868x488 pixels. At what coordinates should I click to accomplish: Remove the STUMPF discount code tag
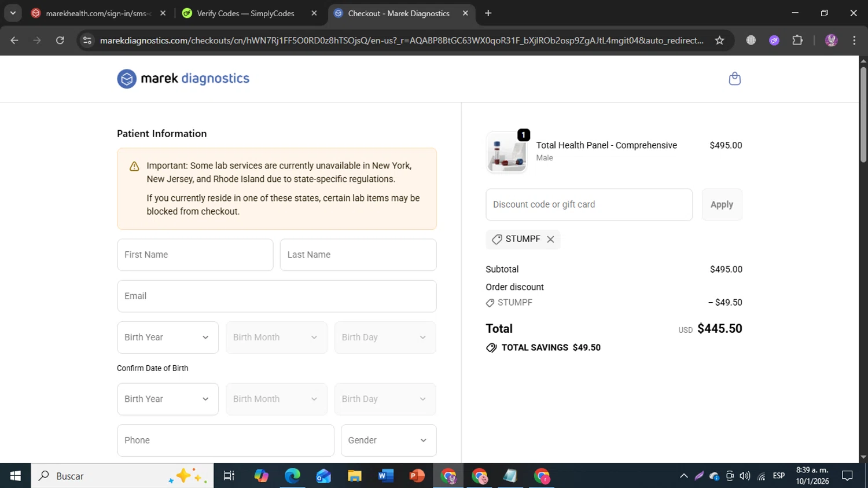click(x=550, y=239)
